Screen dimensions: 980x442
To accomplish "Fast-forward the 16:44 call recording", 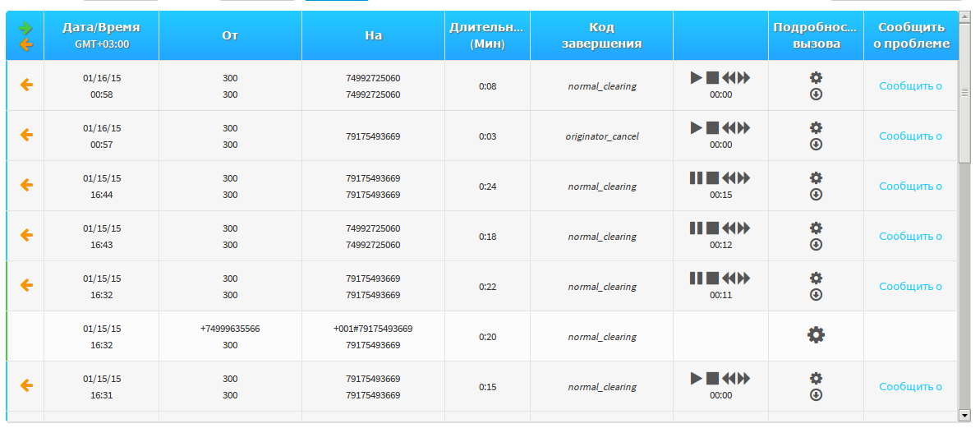I will click(743, 177).
